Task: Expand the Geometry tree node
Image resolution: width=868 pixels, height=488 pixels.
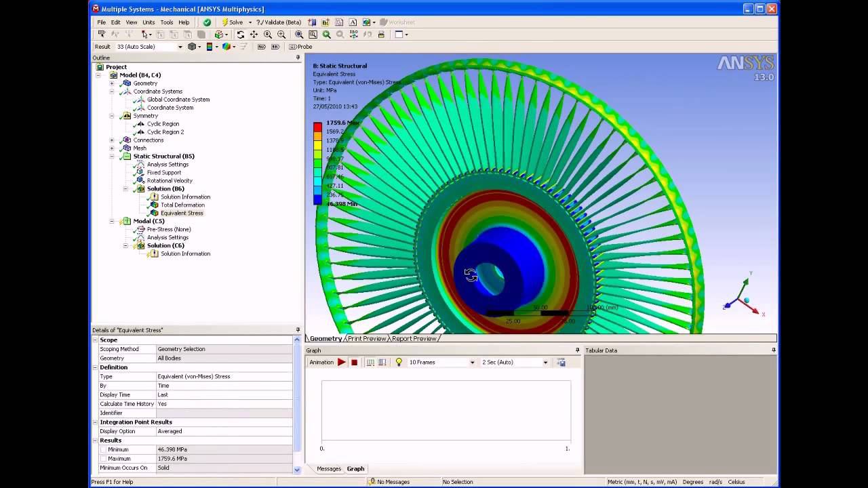Action: (x=112, y=83)
